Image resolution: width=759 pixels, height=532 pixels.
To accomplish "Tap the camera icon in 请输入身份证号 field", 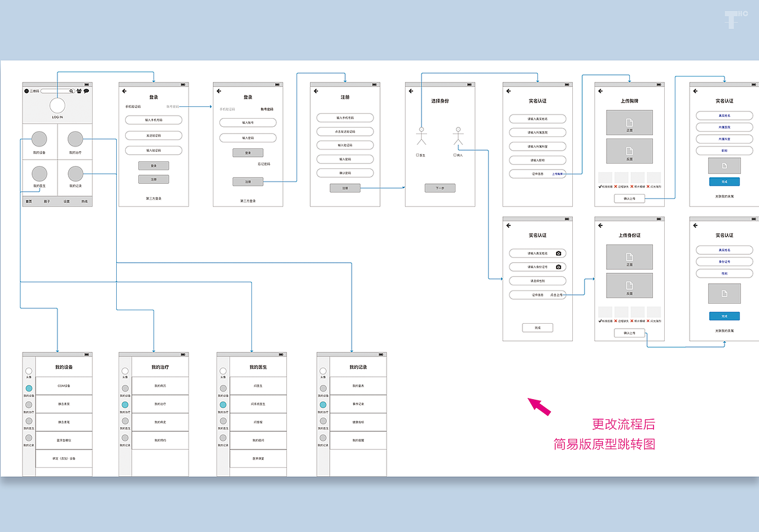I will (559, 267).
